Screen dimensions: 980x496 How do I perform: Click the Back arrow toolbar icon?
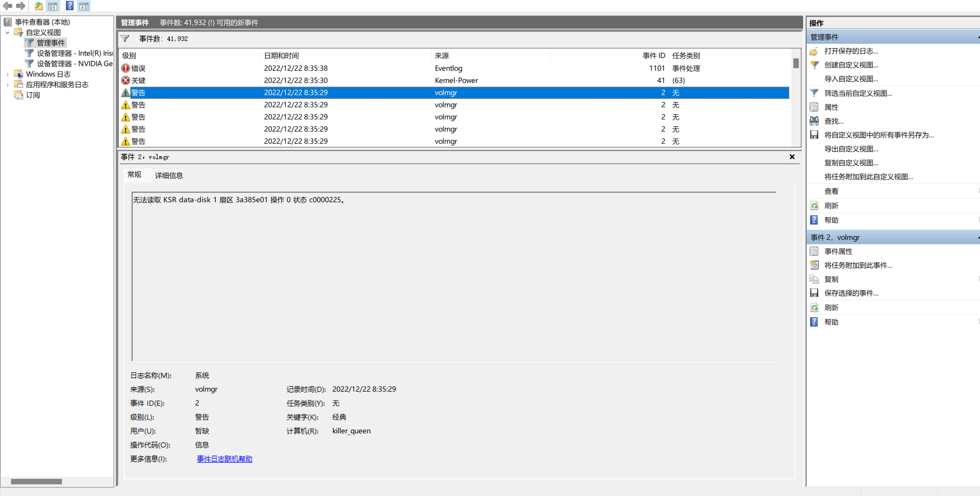pyautogui.click(x=7, y=6)
